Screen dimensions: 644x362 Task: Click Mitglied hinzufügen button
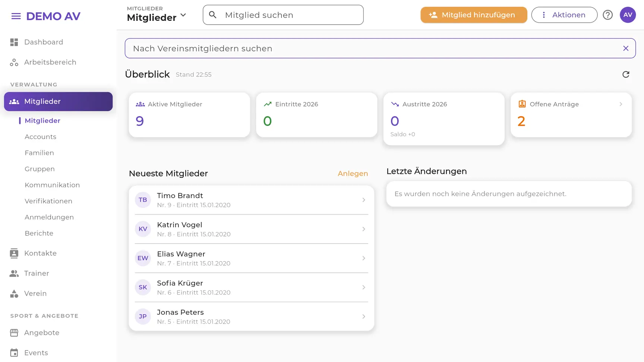point(474,15)
